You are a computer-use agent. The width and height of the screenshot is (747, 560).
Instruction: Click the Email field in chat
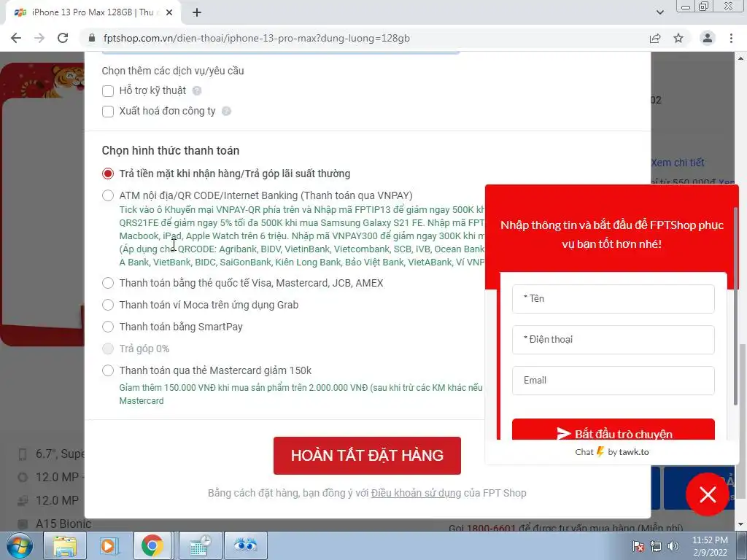click(613, 381)
